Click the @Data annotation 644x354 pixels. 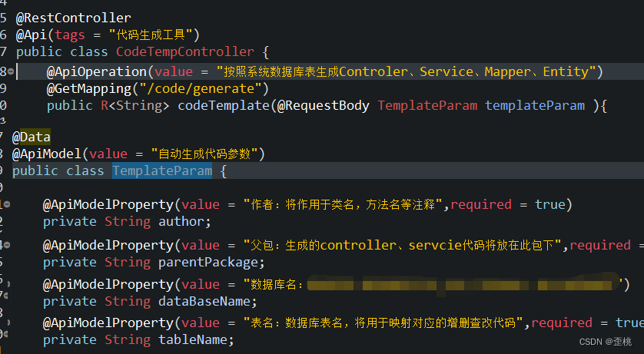(32, 137)
